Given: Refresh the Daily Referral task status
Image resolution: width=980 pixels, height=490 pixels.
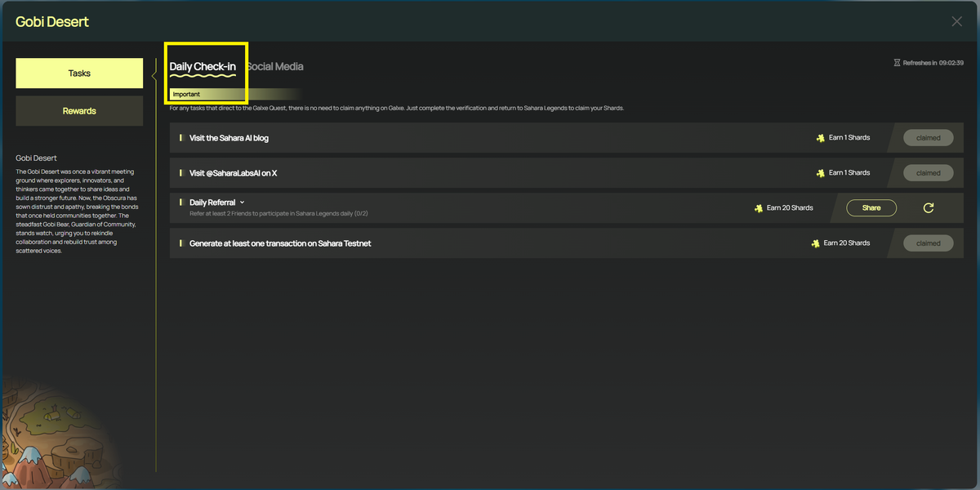Looking at the screenshot, I should pos(929,207).
